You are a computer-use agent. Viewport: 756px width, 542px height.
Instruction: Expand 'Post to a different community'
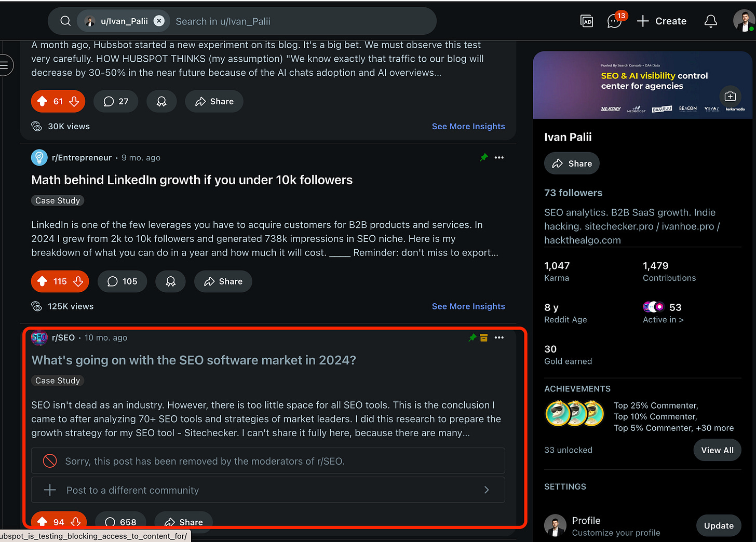pyautogui.click(x=268, y=490)
